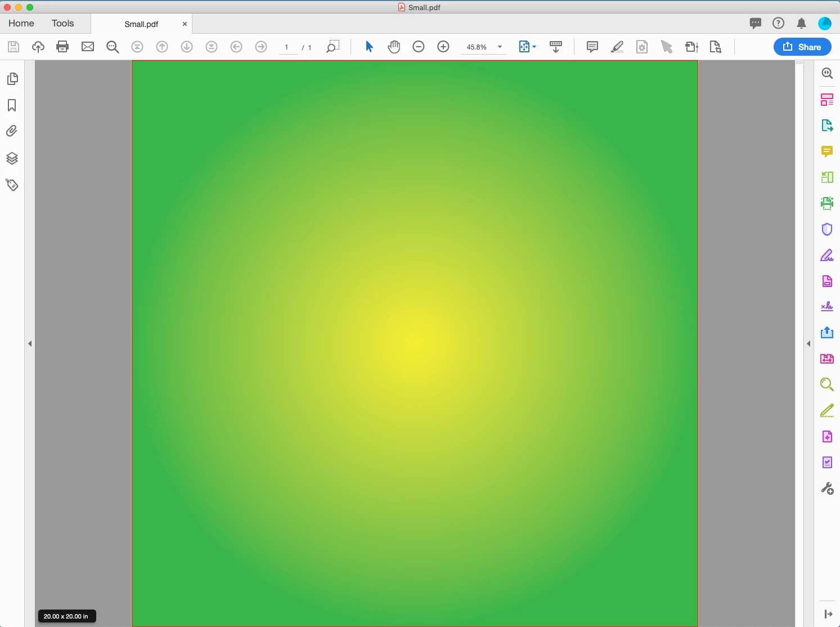Go to last page arrow
This screenshot has width=840, height=627.
pyautogui.click(x=212, y=47)
